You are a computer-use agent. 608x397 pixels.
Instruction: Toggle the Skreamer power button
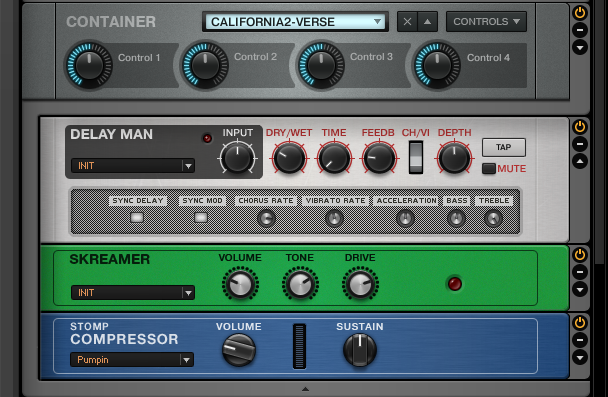pos(580,255)
